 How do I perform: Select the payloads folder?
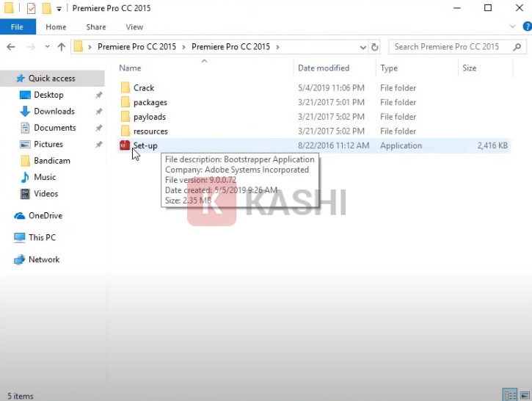tap(150, 117)
